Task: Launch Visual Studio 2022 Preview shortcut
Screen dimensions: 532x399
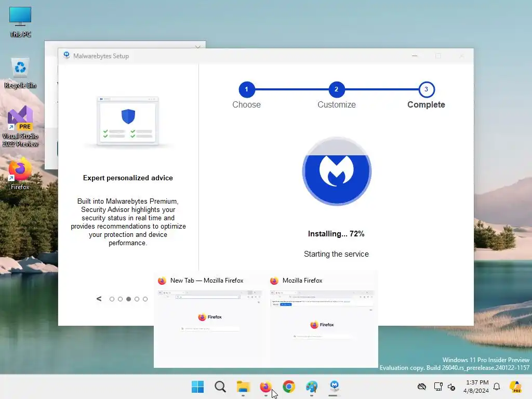Action: 20,126
